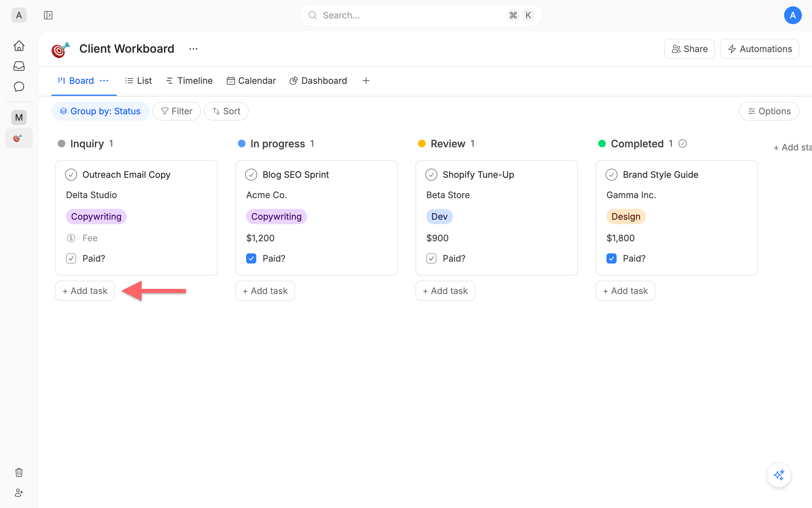Open the Brand Style Guide card title
This screenshot has height=508, width=812.
[x=661, y=175]
